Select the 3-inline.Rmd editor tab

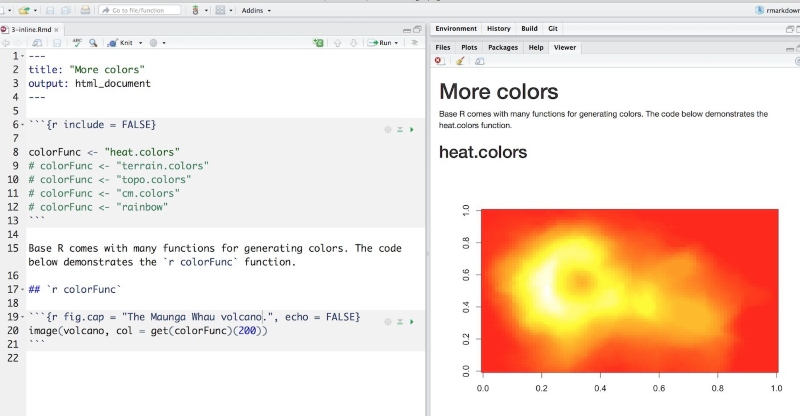pyautogui.click(x=31, y=30)
